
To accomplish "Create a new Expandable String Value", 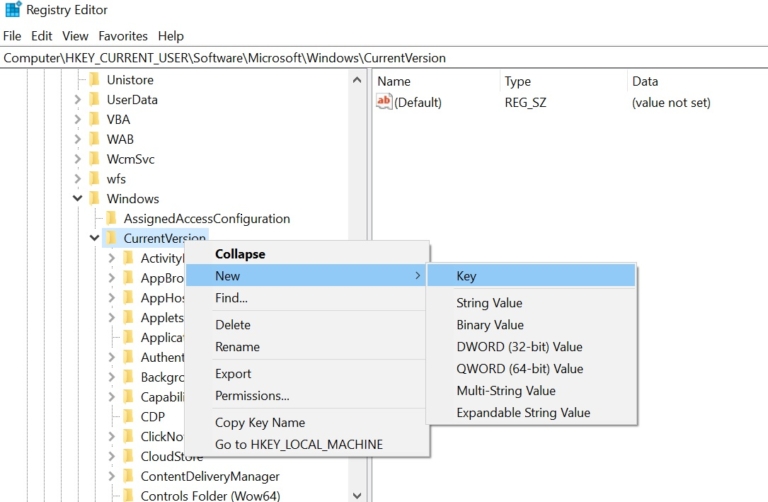I will [x=531, y=412].
